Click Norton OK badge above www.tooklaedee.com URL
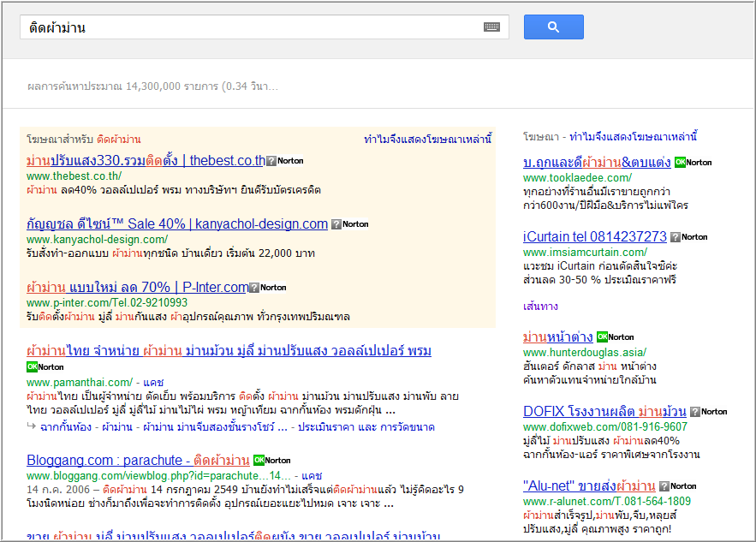Screen dimensions: 756x542 coord(693,163)
